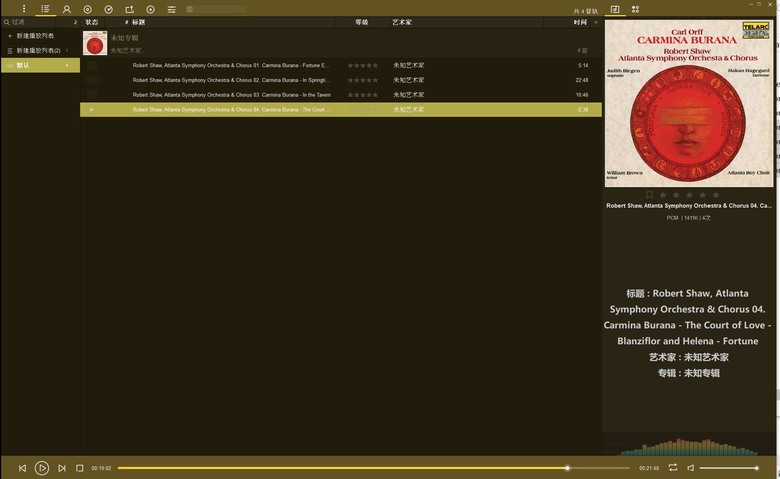Rate track 01 using its stars
Viewport: 780px width, 479px height.
(x=363, y=65)
